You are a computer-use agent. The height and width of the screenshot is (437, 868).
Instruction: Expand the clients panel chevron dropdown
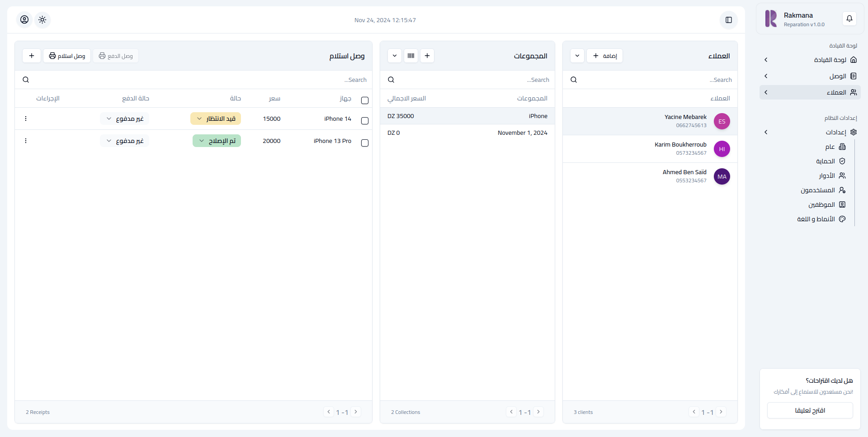pos(577,56)
